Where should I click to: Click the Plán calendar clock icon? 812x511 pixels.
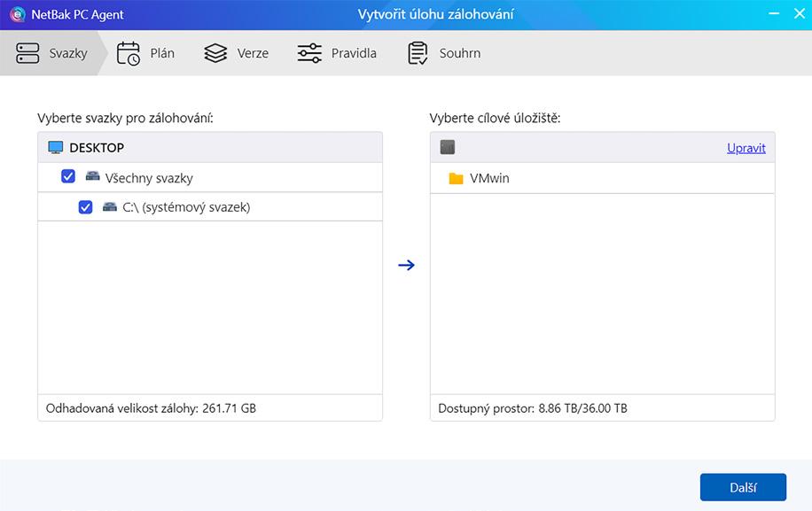pos(129,53)
